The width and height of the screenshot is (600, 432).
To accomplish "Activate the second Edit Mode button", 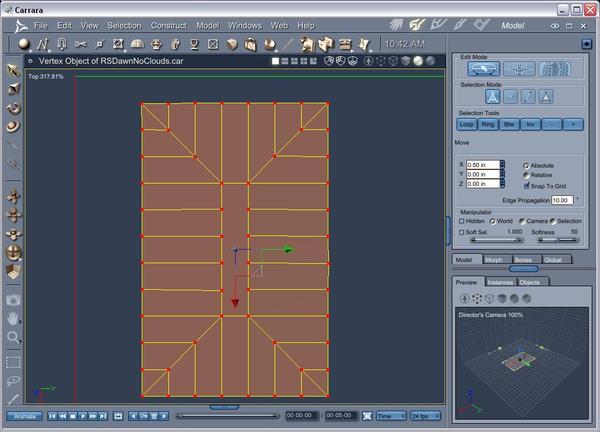I will [x=519, y=69].
